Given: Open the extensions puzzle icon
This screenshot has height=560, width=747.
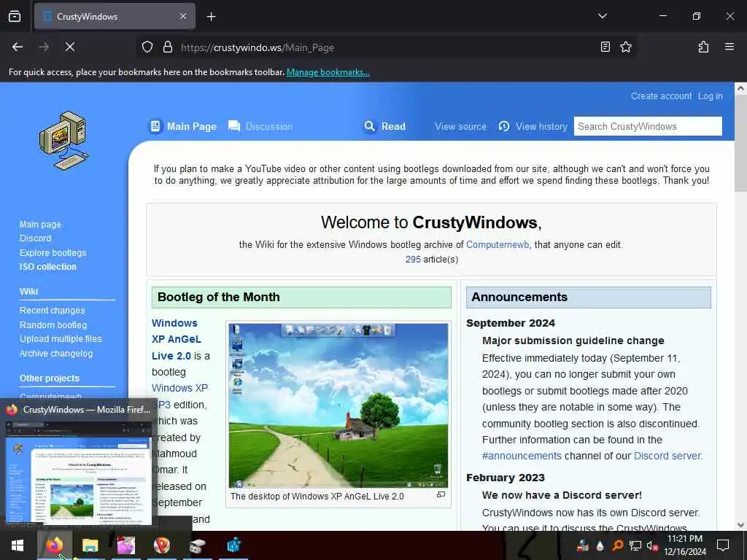Looking at the screenshot, I should click(x=703, y=47).
